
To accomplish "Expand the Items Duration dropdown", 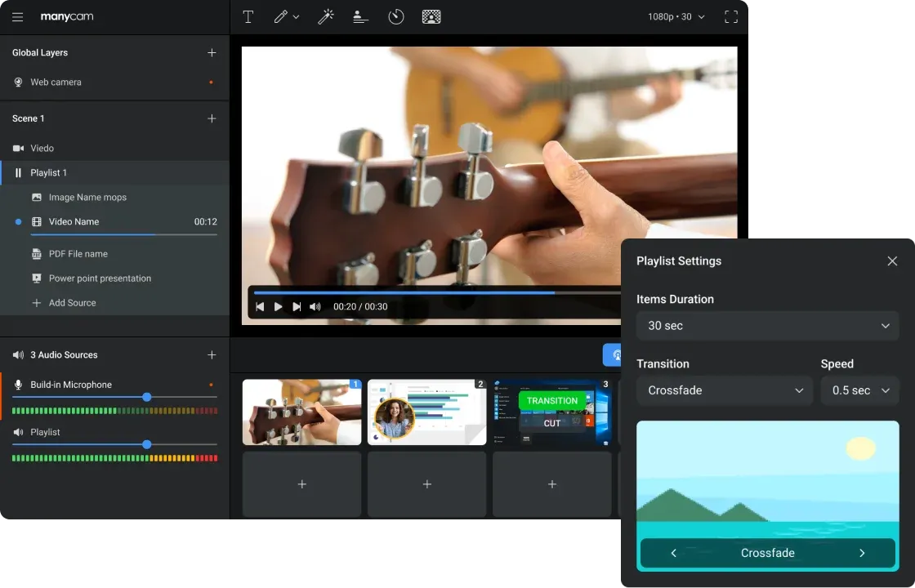I will pos(767,326).
